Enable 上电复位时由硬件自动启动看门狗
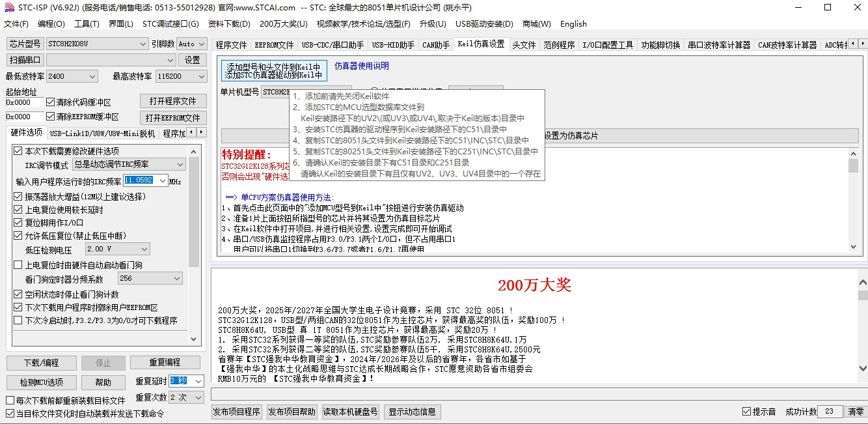 (x=18, y=265)
